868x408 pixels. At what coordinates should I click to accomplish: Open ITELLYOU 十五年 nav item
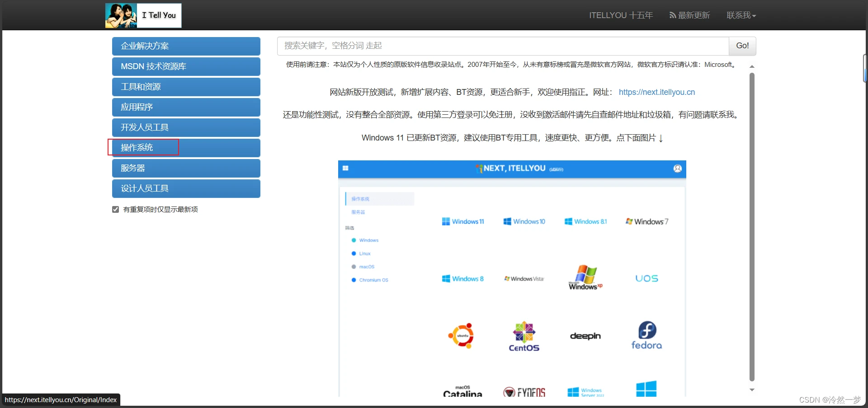click(x=621, y=15)
